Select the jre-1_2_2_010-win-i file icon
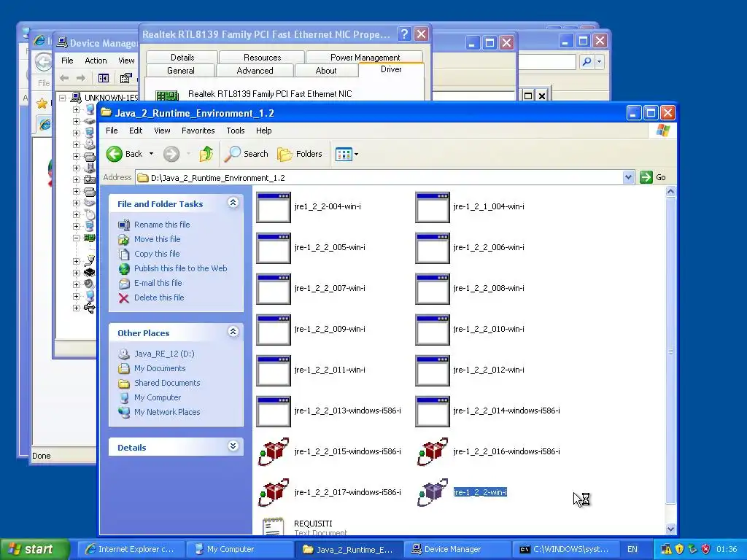Screen dimensions: 747x560 click(x=433, y=330)
